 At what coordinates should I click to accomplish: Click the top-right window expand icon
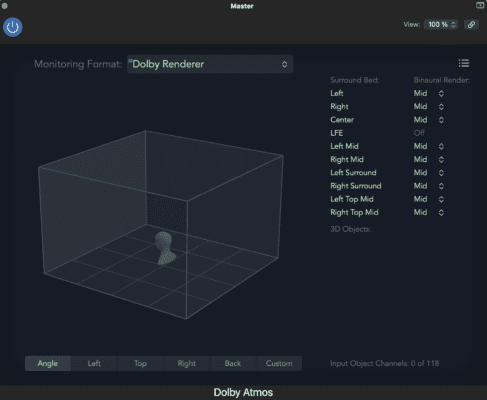point(480,5)
